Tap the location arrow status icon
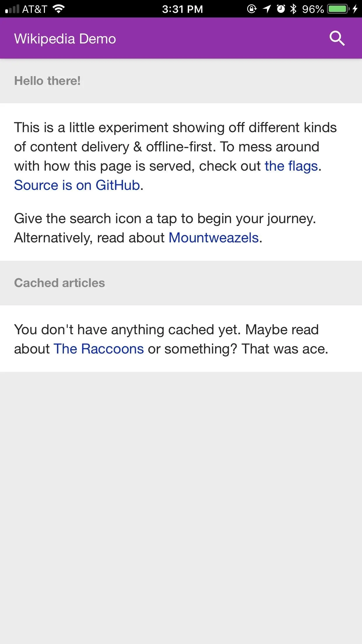Image resolution: width=362 pixels, height=644 pixels. point(266,9)
